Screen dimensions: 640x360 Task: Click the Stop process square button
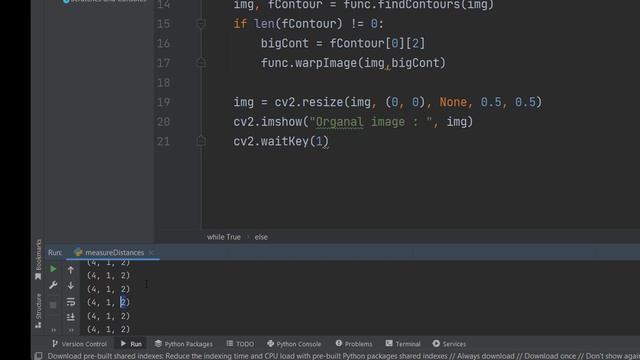coord(53,304)
